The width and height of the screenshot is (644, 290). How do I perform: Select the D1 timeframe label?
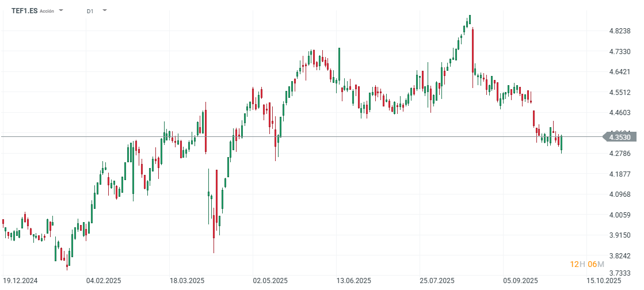pyautogui.click(x=90, y=11)
